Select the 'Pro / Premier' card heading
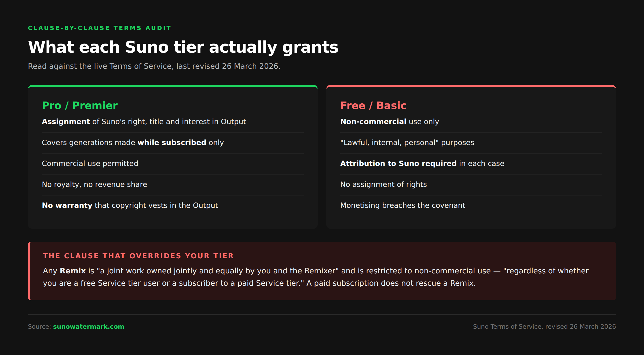Screen dimensions: 644x355 click(80, 106)
